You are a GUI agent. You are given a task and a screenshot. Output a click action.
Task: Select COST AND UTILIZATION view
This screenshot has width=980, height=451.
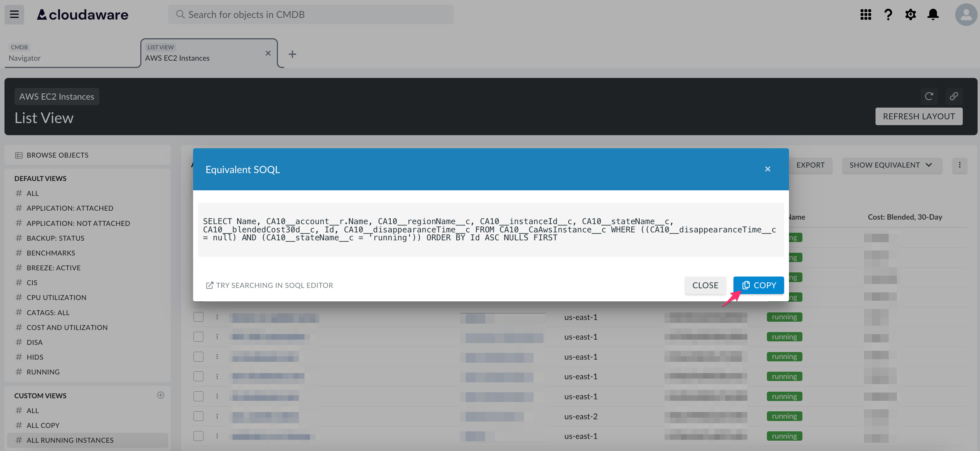(67, 328)
